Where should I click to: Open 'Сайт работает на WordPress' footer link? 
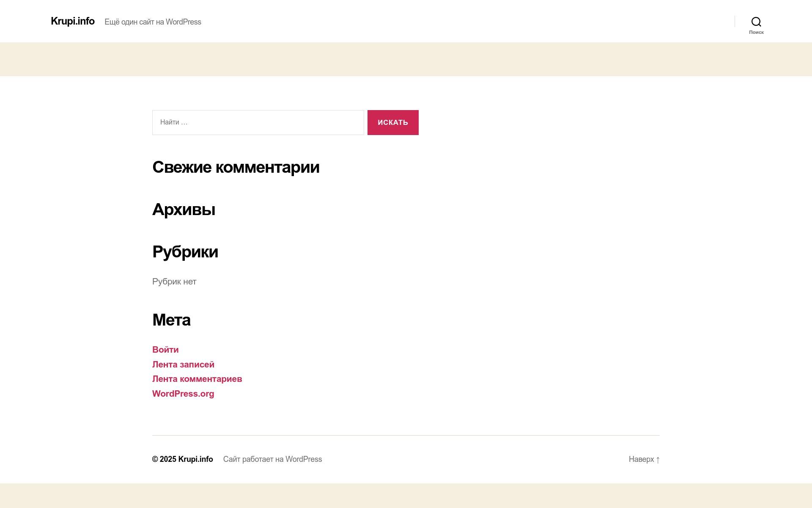(x=272, y=459)
